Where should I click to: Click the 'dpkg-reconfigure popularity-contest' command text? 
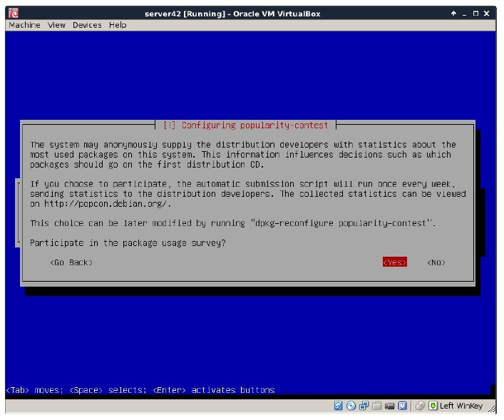341,223
